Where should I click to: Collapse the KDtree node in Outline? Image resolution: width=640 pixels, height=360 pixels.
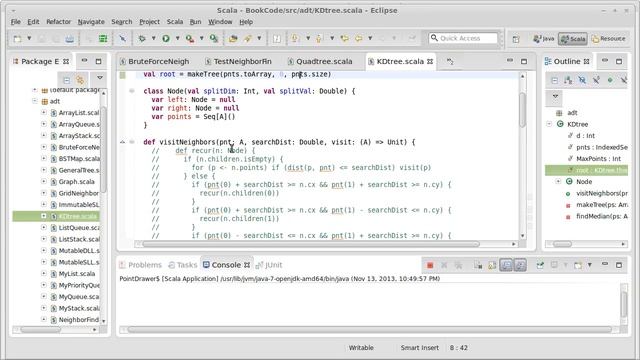click(x=549, y=124)
